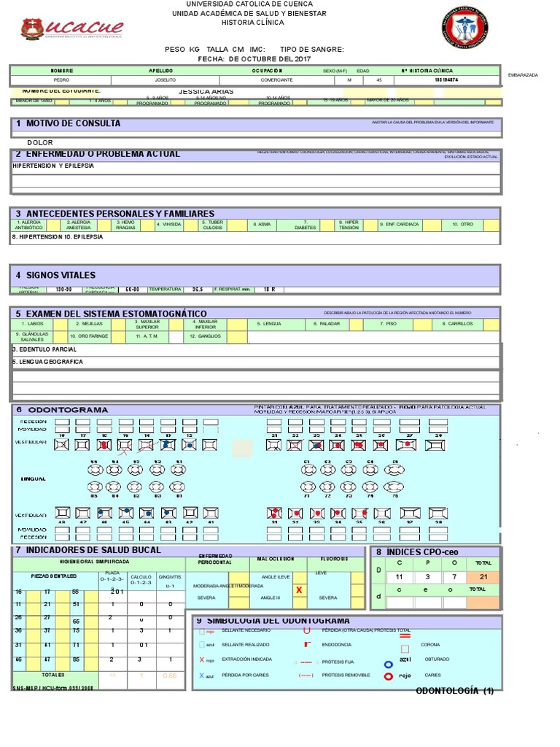Click the blue X pérdida por caries symbol

(x=202, y=676)
